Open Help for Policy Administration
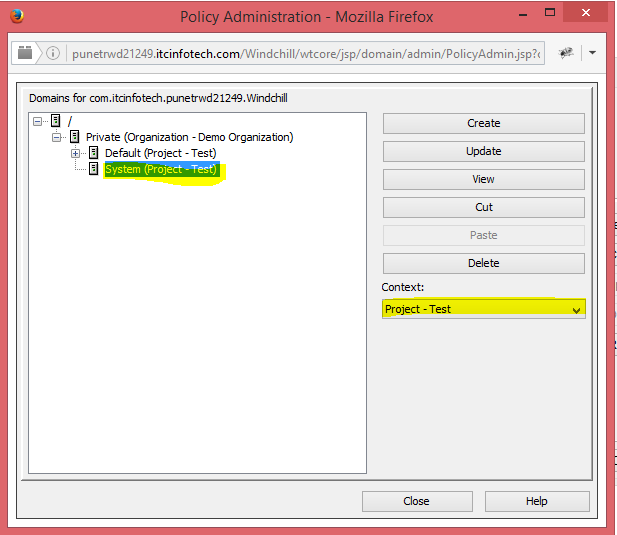Image resolution: width=617 pixels, height=535 pixels. pyautogui.click(x=537, y=501)
